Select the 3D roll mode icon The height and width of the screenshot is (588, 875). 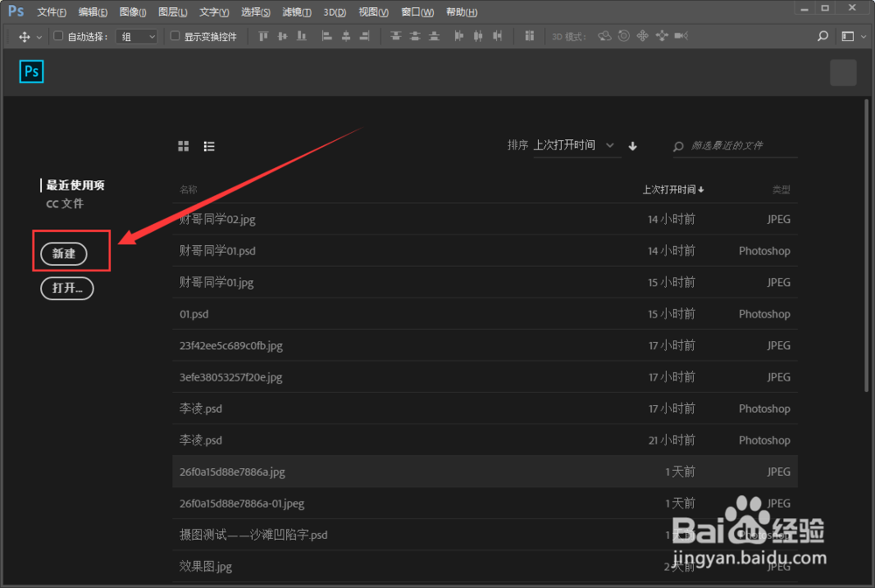pos(624,36)
